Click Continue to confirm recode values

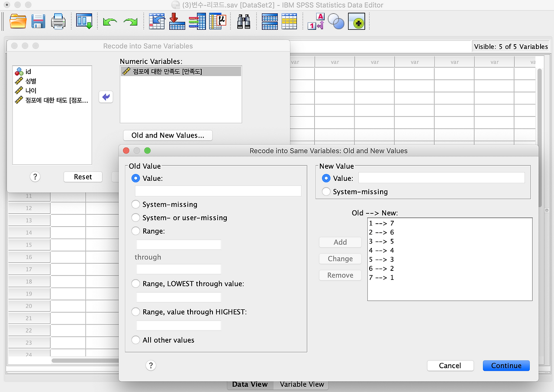506,366
